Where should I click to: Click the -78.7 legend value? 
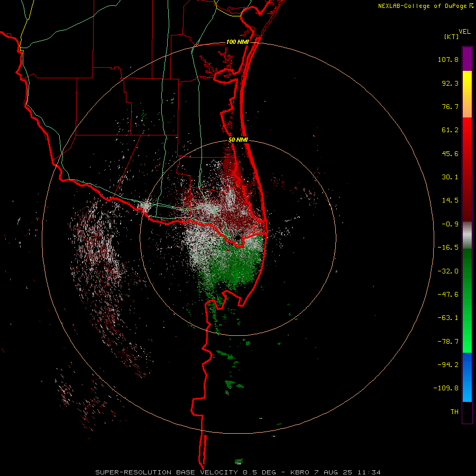[x=448, y=342]
